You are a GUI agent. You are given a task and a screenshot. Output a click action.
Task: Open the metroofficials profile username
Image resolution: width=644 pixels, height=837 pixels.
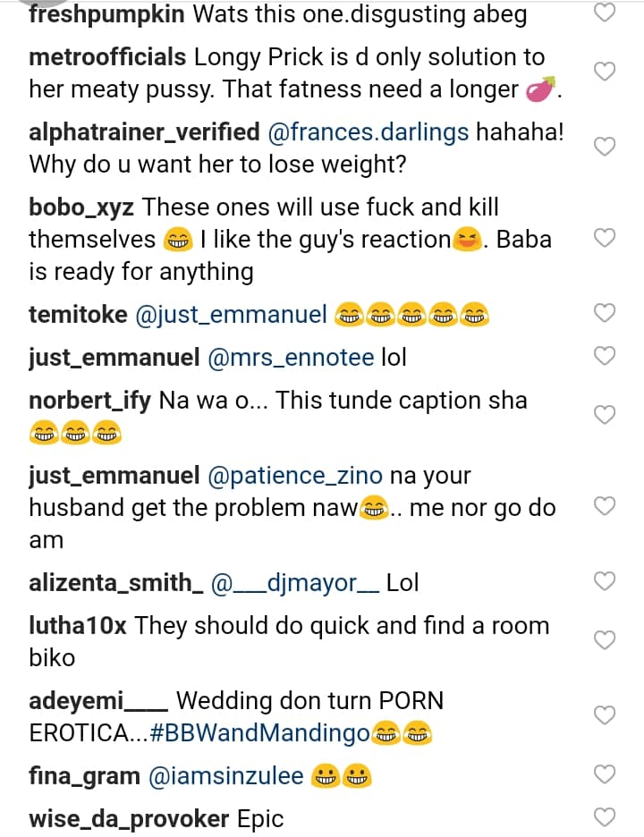107,57
